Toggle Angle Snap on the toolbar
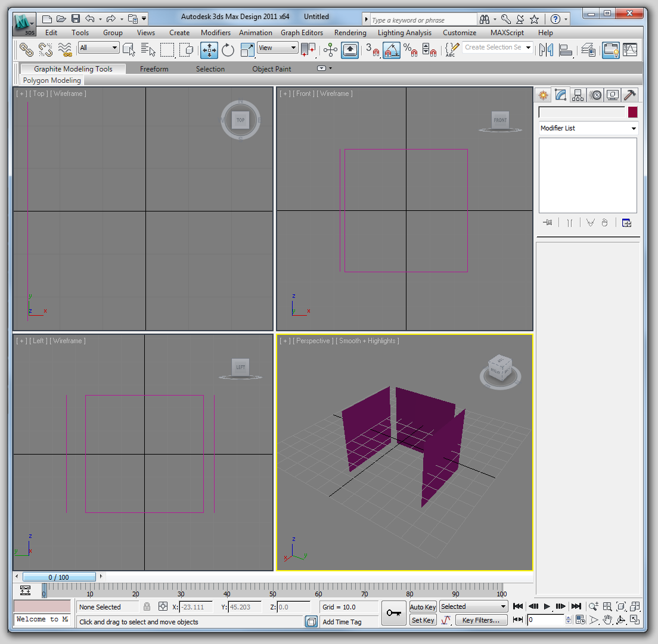Image resolution: width=658 pixels, height=644 pixels. (391, 50)
